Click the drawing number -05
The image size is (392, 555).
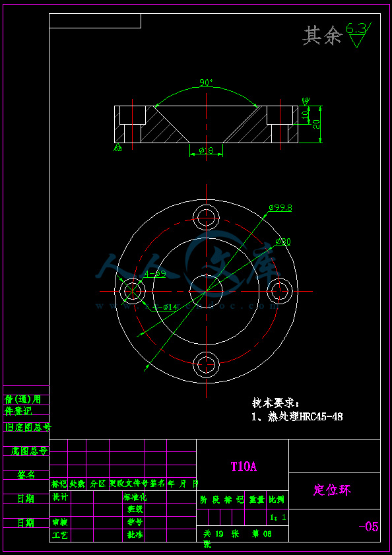click(x=369, y=527)
